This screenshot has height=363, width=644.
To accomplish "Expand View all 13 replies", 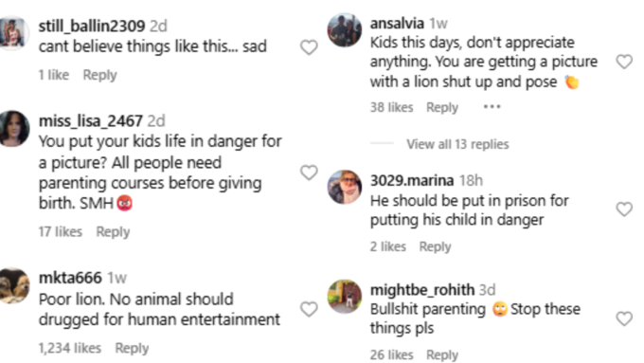I will (457, 144).
